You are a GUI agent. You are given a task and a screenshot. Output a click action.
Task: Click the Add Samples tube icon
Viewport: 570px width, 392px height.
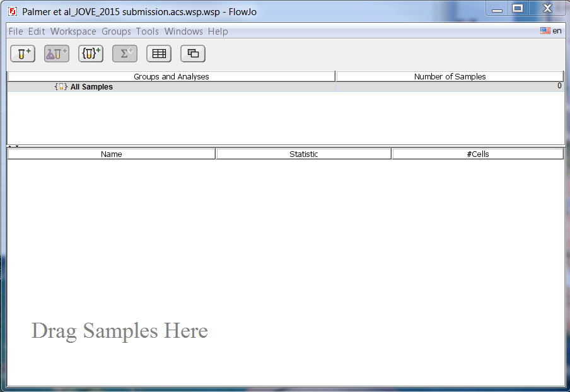click(23, 54)
